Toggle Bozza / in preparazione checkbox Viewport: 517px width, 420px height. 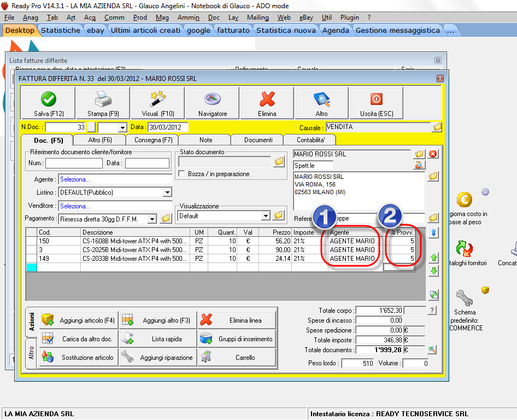tap(183, 174)
